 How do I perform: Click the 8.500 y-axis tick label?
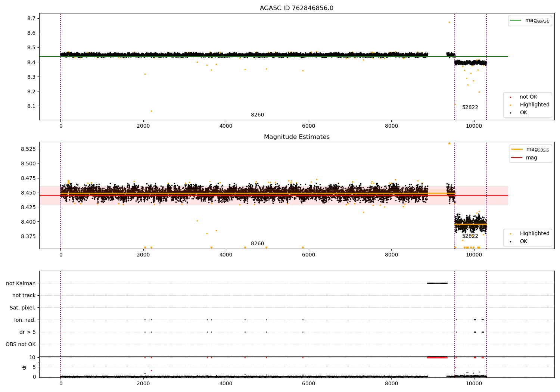coord(28,164)
